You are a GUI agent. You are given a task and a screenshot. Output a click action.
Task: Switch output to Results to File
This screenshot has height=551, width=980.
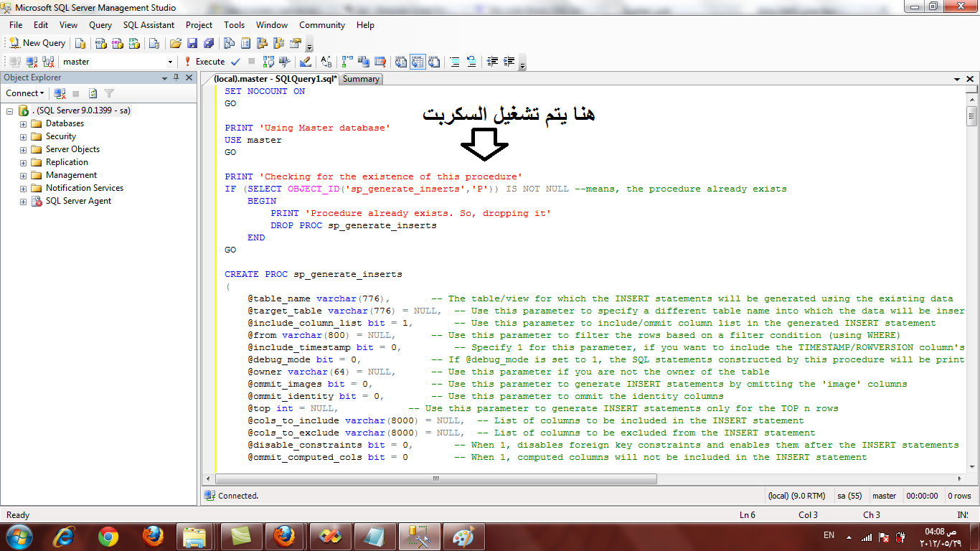[x=434, y=62]
